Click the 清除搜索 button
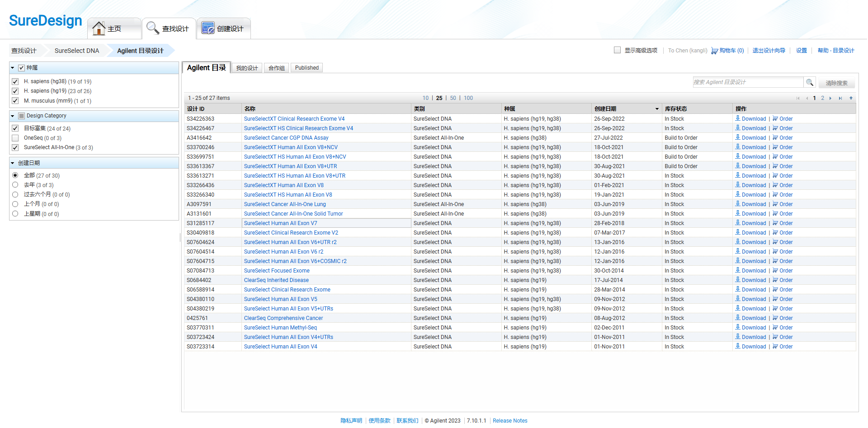This screenshot has height=428, width=868. pyautogui.click(x=836, y=83)
